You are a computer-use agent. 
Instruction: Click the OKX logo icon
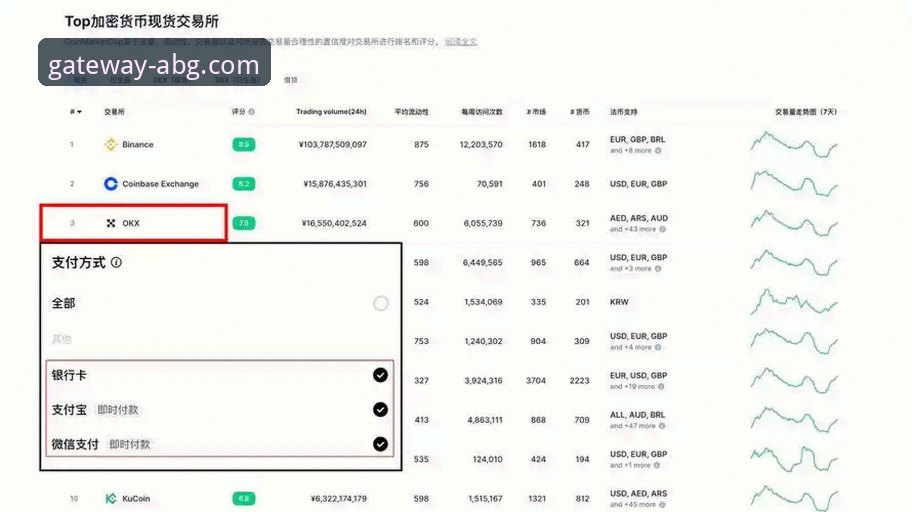pyautogui.click(x=111, y=223)
